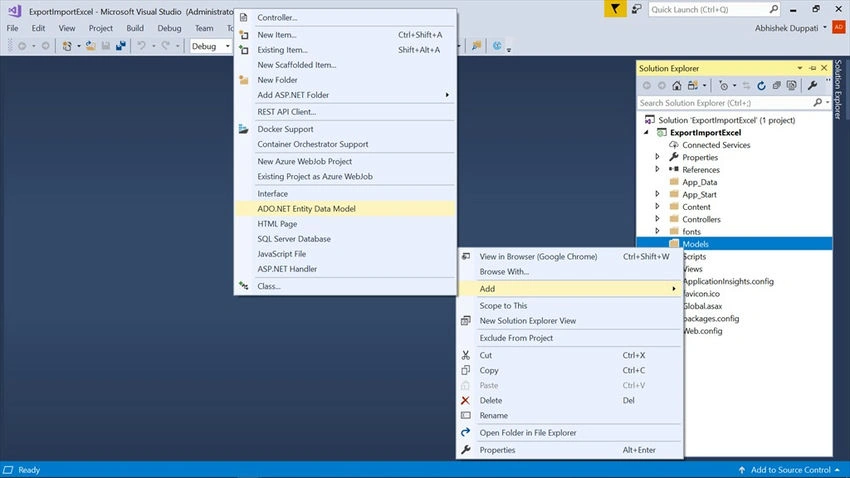Toggle auto-hide pin on Solution Explorer
The width and height of the screenshot is (850, 478).
pyautogui.click(x=812, y=68)
